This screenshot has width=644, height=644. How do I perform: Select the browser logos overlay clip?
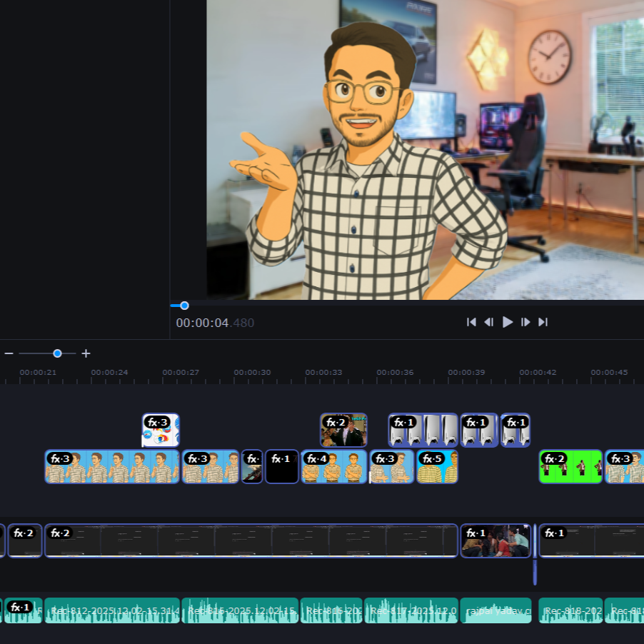point(161,430)
